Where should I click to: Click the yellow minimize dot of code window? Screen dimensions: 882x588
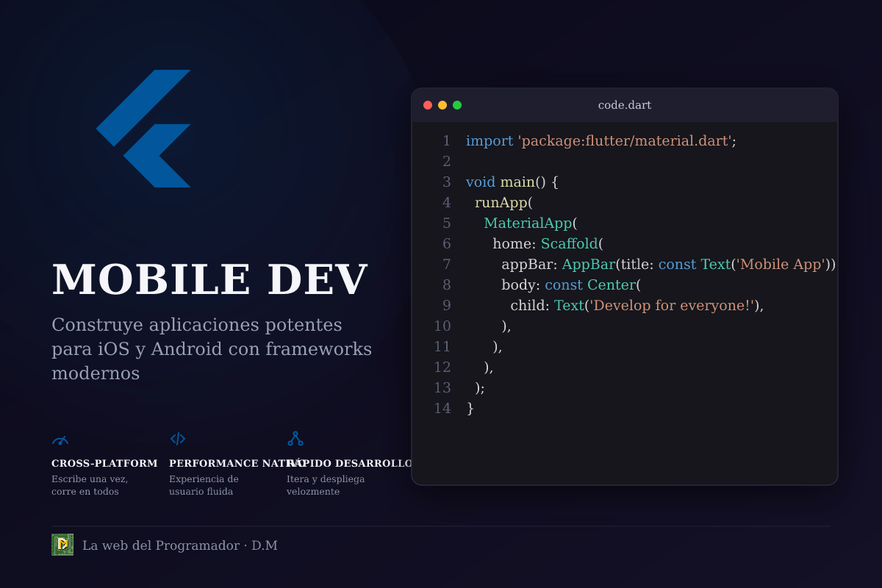click(x=442, y=105)
